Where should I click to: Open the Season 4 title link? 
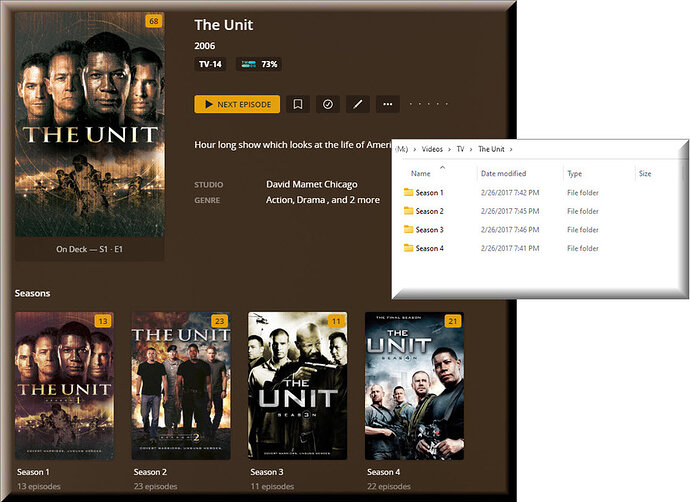383,472
